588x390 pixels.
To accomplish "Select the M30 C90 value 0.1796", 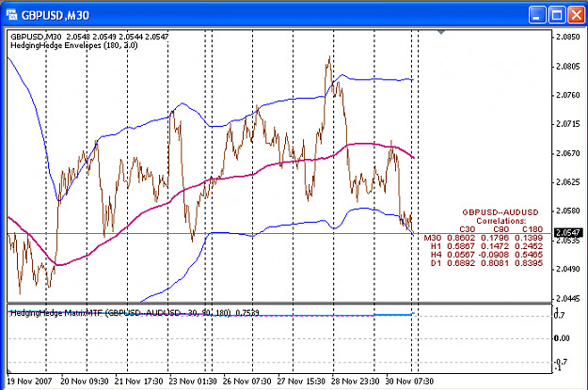I will tap(495, 238).
